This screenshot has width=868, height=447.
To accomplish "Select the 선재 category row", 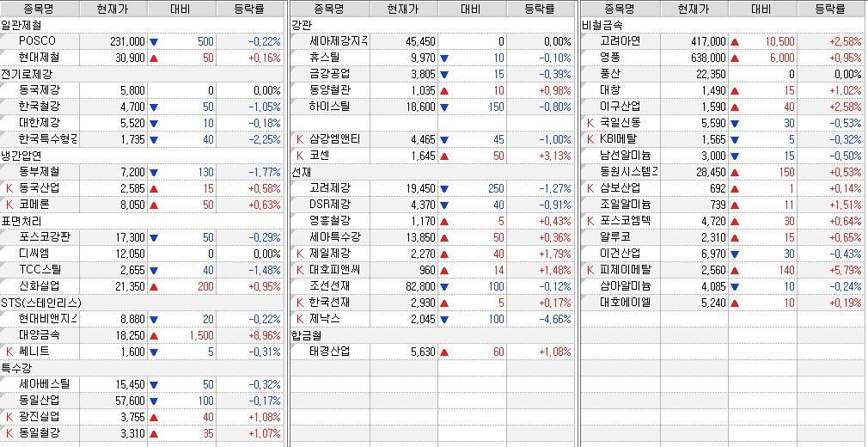I will 432,172.
